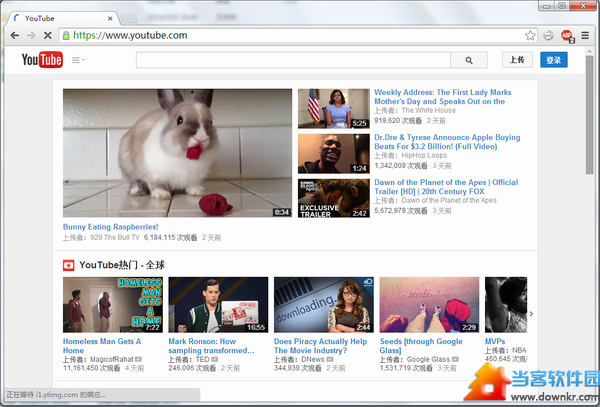Viewport: 600px width, 407px height.
Task: Click the page vertical scrollbar thumb
Action: 589,115
